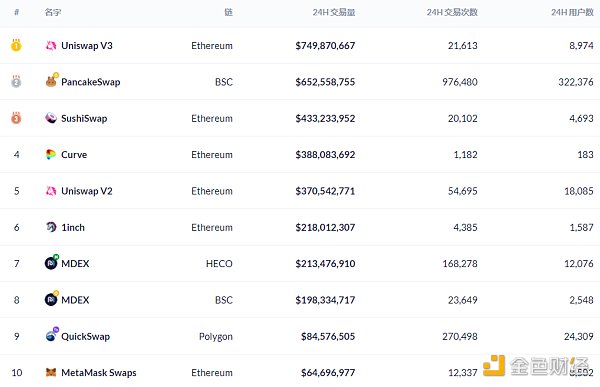Click the SushiSwap logo icon

point(51,118)
